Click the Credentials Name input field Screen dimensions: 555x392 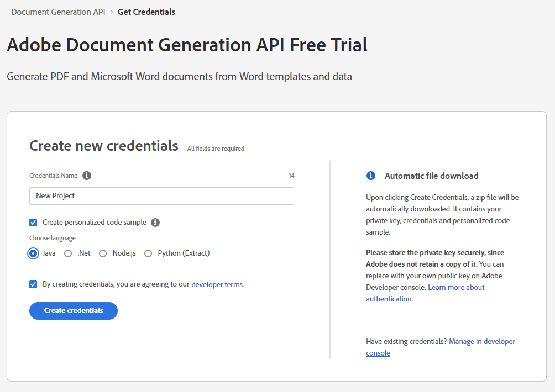(161, 196)
